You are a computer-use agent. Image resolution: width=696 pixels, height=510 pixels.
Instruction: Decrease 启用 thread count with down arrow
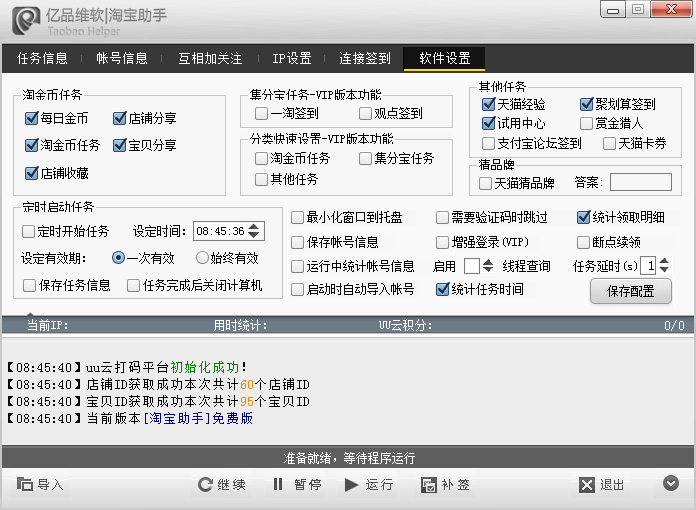[x=488, y=270]
